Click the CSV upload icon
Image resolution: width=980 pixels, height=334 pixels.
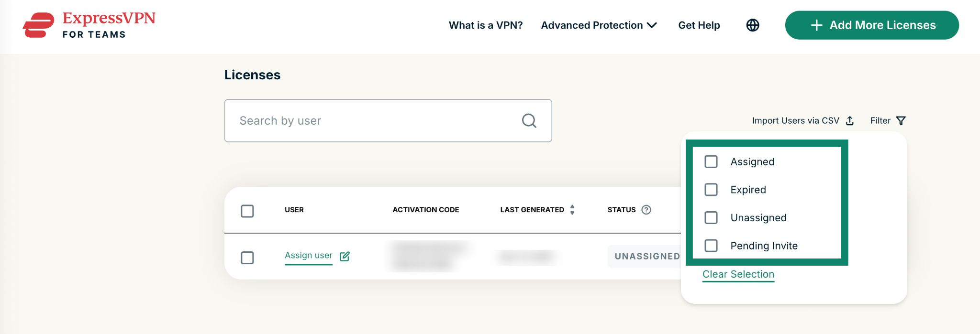850,121
